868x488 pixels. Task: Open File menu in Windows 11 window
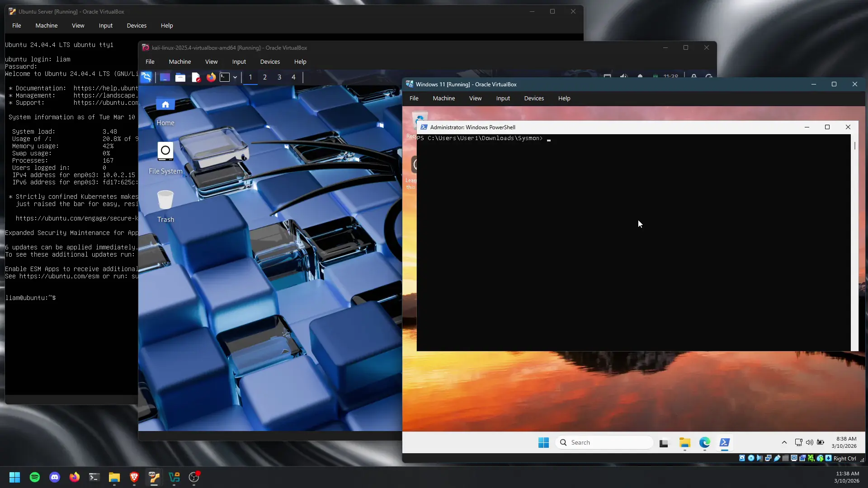pyautogui.click(x=414, y=99)
